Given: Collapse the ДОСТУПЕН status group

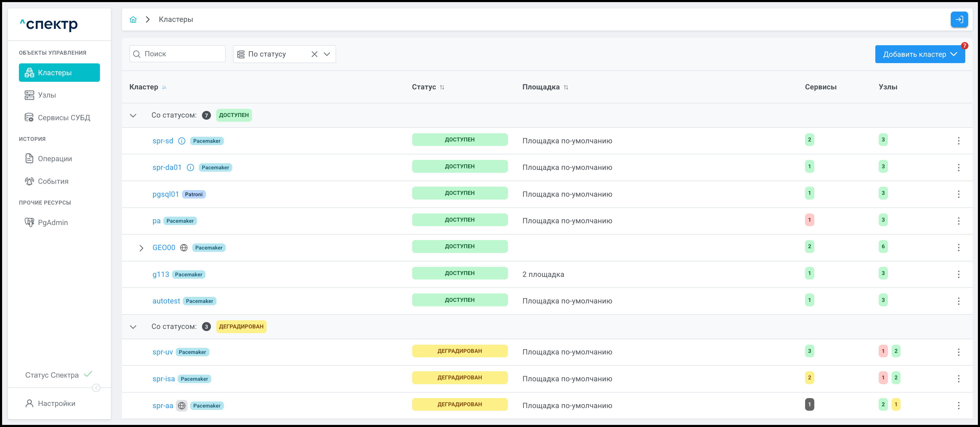Looking at the screenshot, I should coord(133,116).
